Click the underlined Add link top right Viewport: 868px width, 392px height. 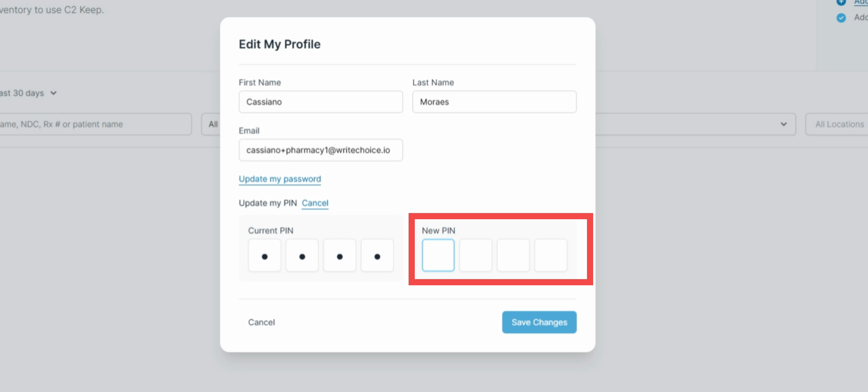coord(861,3)
